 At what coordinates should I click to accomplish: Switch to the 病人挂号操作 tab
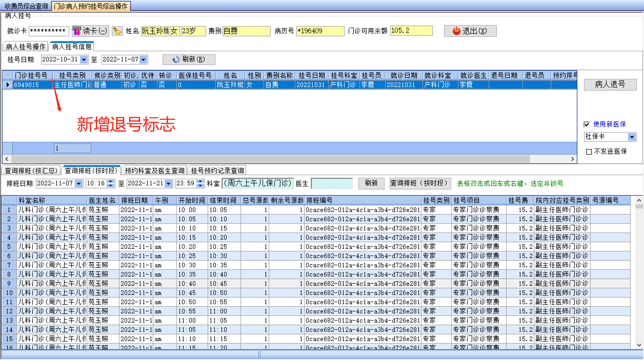click(25, 47)
